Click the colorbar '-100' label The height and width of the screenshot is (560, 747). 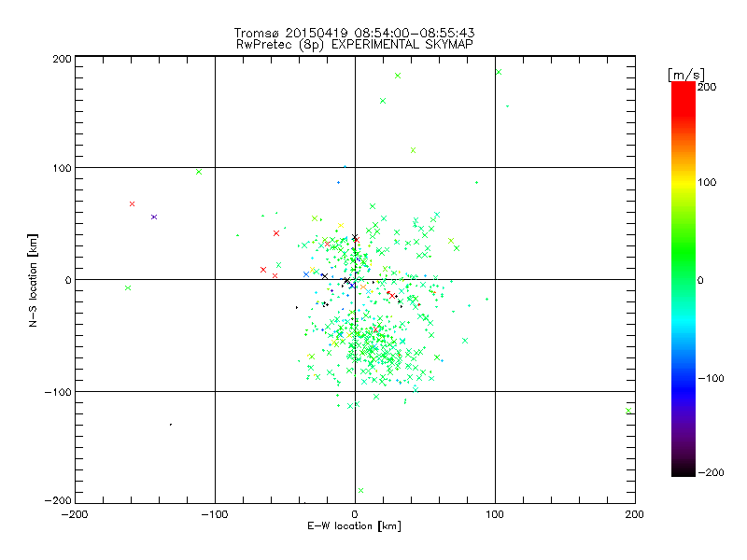711,378
